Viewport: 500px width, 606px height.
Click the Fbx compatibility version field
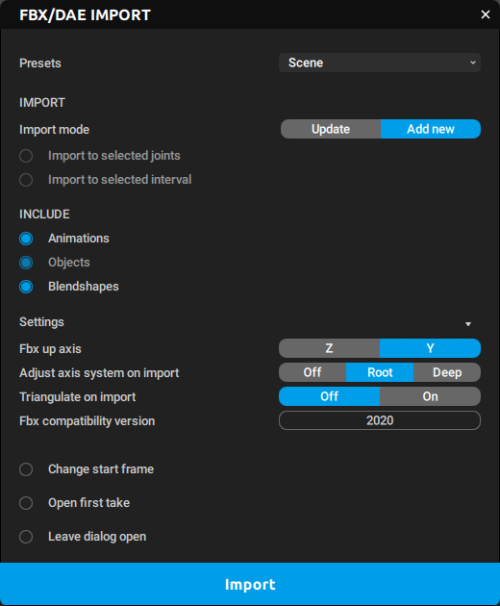click(380, 420)
